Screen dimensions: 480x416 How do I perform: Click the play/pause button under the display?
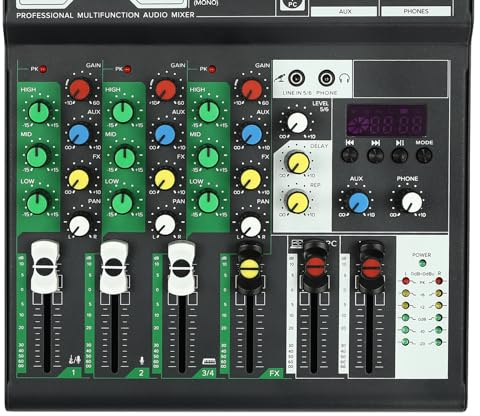(x=399, y=155)
